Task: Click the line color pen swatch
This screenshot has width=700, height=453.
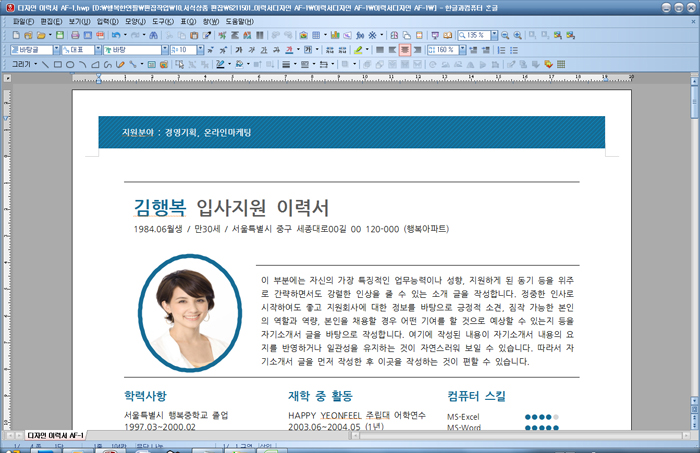Action: pos(220,65)
